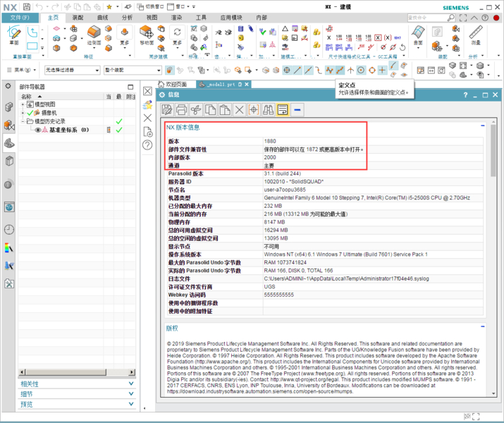
Task: Click the save icon in the Information window
Action: point(167,109)
